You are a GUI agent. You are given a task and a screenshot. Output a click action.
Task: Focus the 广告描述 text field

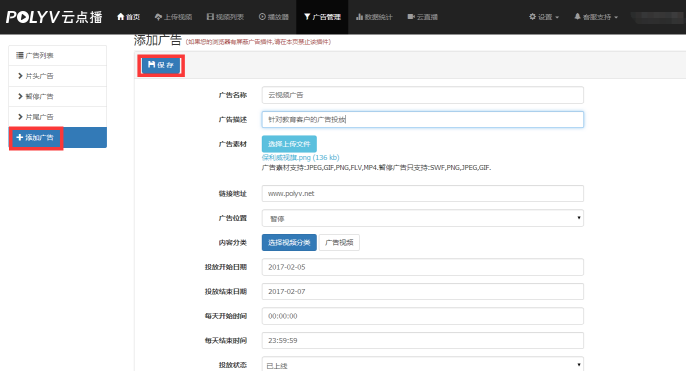pyautogui.click(x=423, y=119)
